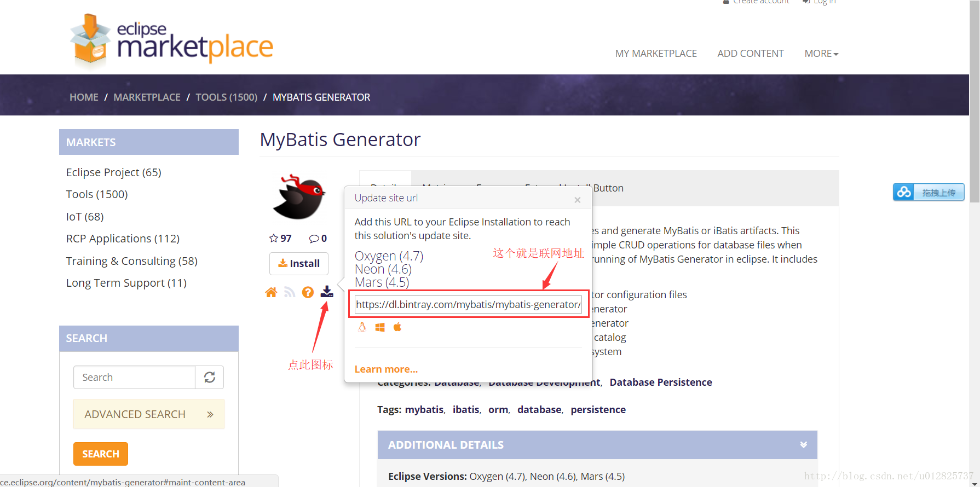
Task: Click the persistence tag
Action: click(x=598, y=409)
